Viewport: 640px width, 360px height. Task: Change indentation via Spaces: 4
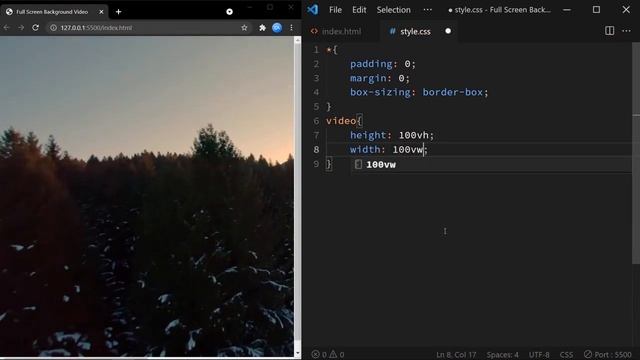(502, 354)
